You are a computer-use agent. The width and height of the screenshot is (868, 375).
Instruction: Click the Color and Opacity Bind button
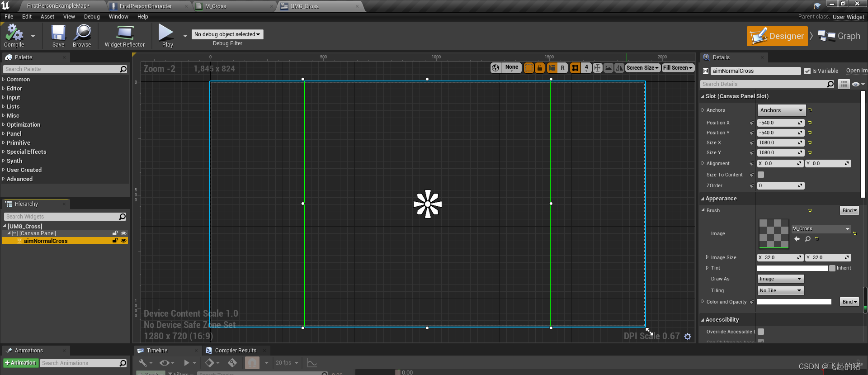point(849,302)
